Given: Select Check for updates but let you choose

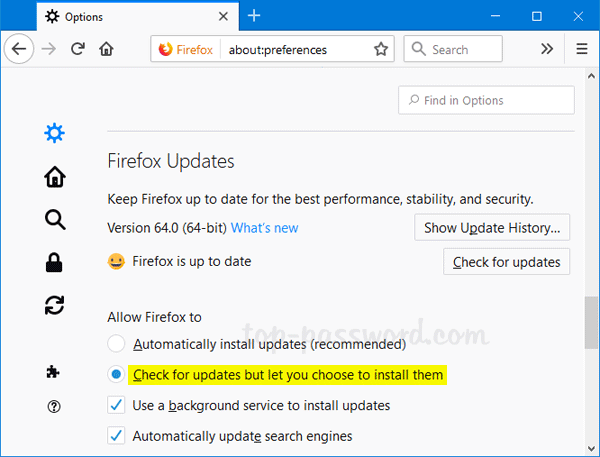Looking at the screenshot, I should 117,375.
